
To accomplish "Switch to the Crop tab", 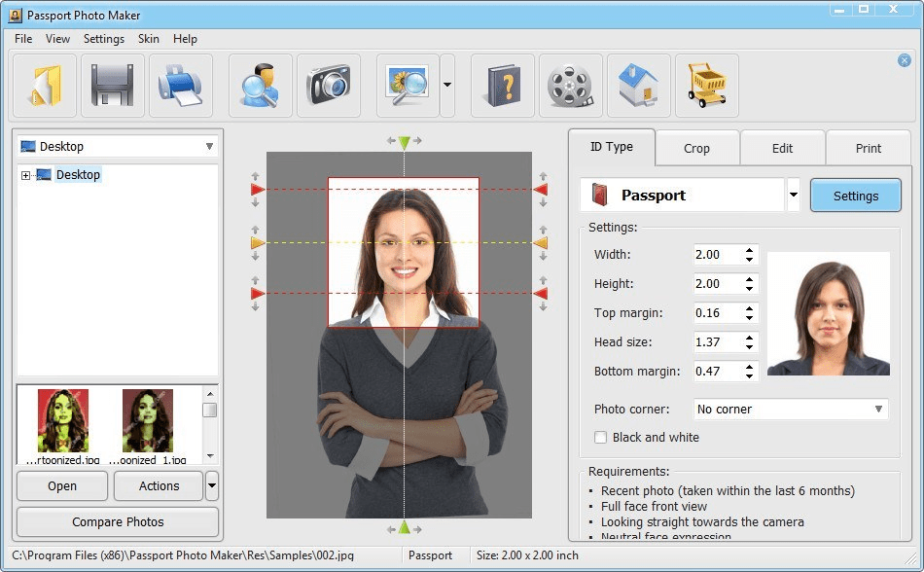I will [x=696, y=148].
